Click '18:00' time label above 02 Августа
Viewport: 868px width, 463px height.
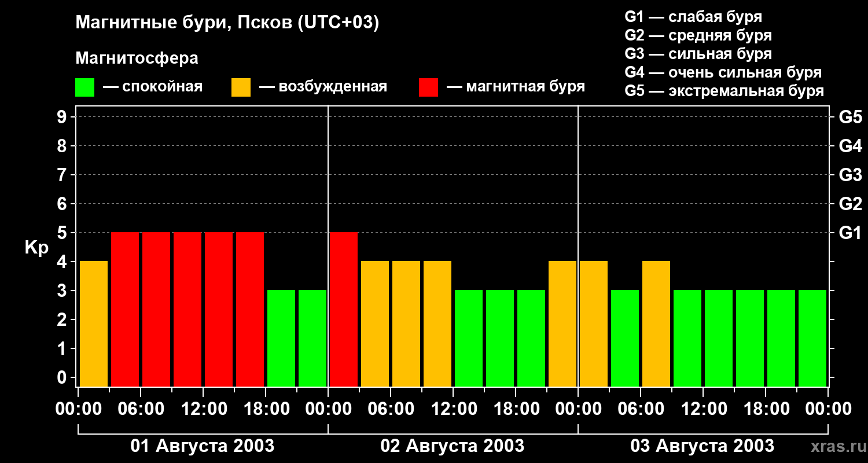click(x=516, y=409)
